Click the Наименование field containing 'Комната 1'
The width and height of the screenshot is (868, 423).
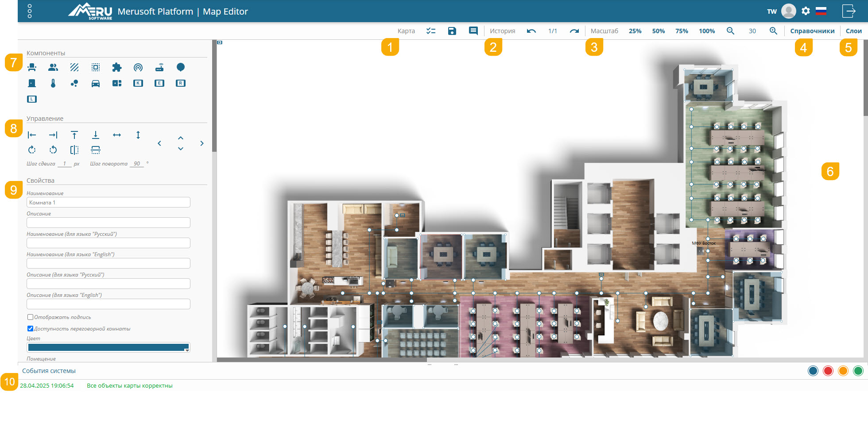coord(108,203)
